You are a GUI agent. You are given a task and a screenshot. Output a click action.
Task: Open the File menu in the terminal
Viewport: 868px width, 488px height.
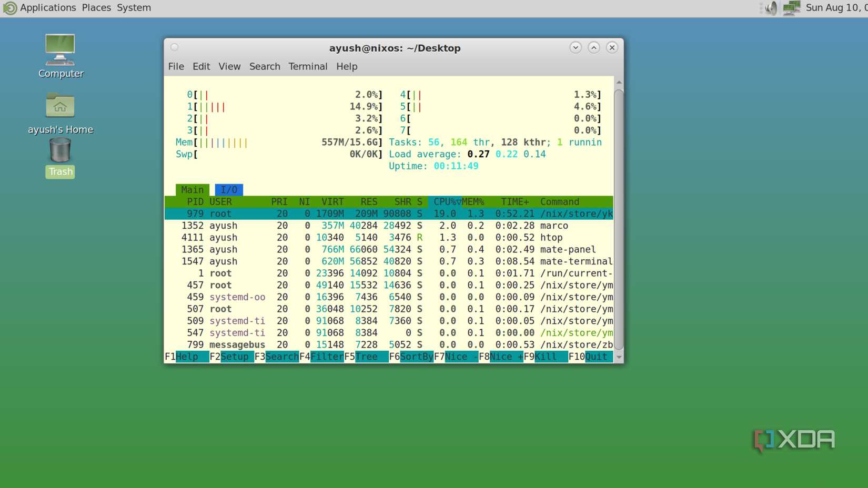coord(176,66)
